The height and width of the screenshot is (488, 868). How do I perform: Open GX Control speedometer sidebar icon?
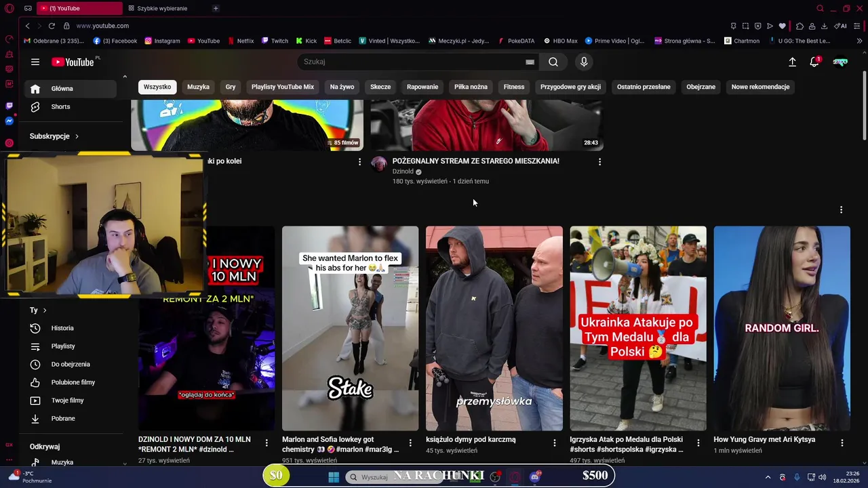tap(9, 39)
